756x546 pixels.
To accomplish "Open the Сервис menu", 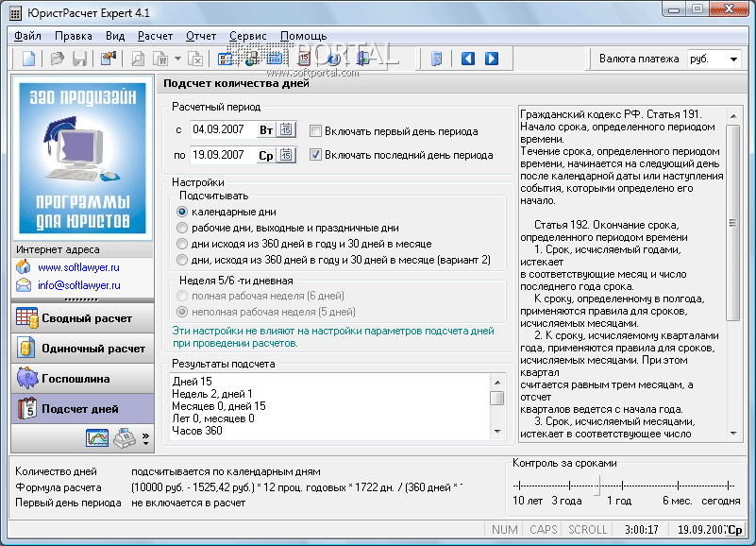I will [x=248, y=36].
